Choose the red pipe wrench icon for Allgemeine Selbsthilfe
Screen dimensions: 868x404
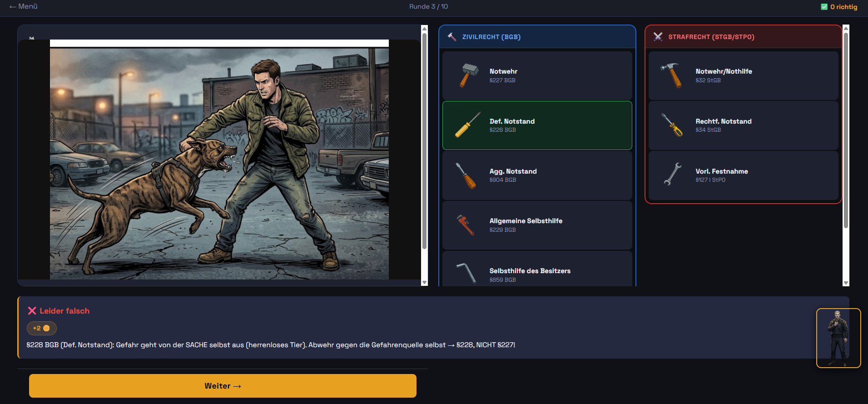click(466, 225)
